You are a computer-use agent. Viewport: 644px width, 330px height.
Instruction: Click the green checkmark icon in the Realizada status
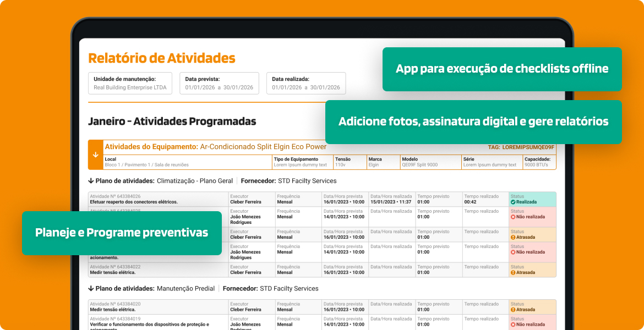[513, 202]
